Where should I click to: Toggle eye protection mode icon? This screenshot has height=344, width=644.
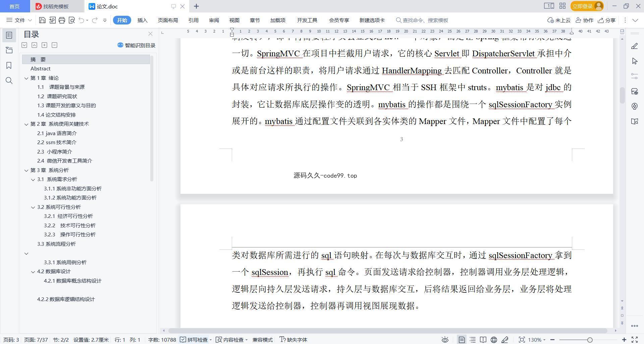click(445, 340)
